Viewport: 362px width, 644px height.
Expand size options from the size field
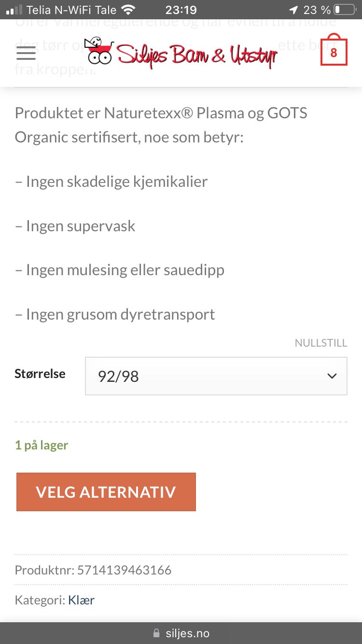tap(216, 376)
